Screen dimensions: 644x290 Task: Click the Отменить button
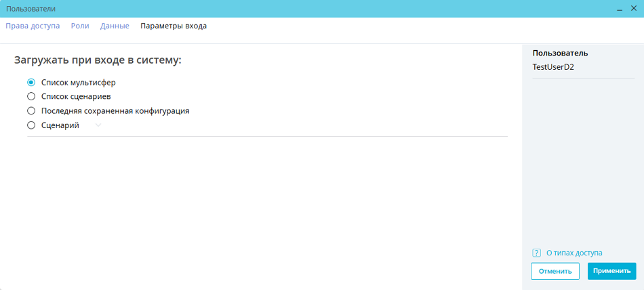pos(555,271)
